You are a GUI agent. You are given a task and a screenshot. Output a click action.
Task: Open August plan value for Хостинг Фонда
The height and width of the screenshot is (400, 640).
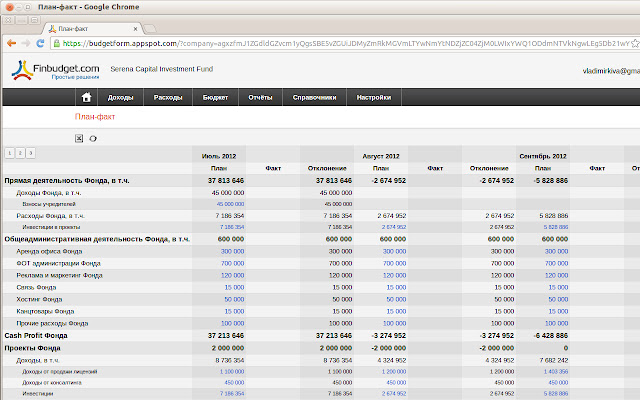click(396, 299)
